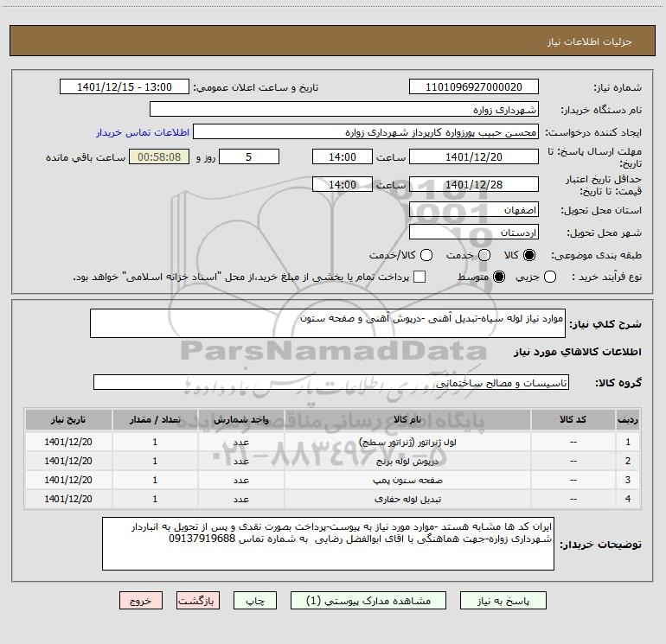The image size is (666, 644).
Task: Click the buyer notes text area
Action: click(328, 544)
